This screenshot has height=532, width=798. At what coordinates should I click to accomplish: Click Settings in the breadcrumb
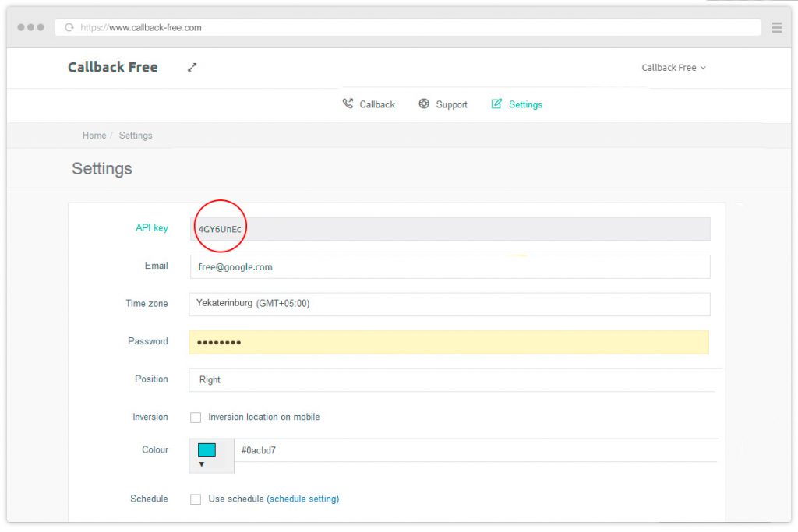click(136, 135)
